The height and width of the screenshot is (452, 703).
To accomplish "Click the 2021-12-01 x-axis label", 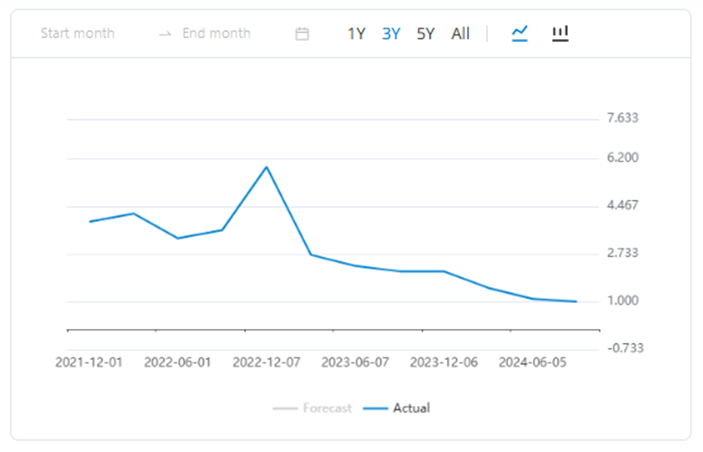I will click(88, 361).
